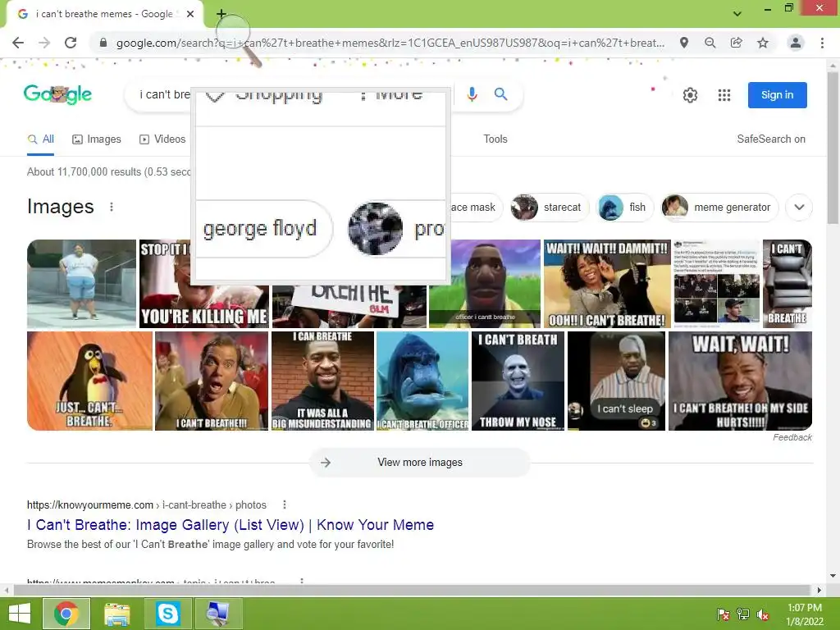840x630 pixels.
Task: Select the fish filter chip
Action: [x=624, y=208]
